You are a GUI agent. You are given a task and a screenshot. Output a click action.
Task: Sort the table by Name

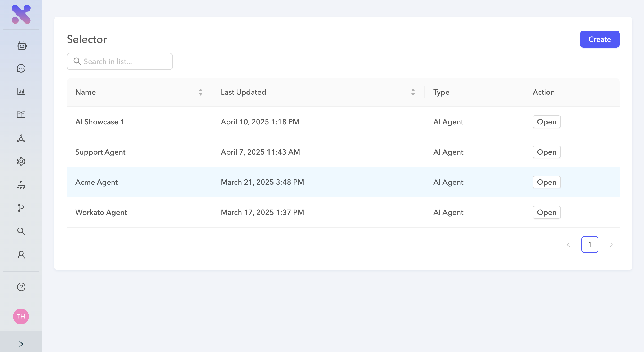tap(201, 92)
